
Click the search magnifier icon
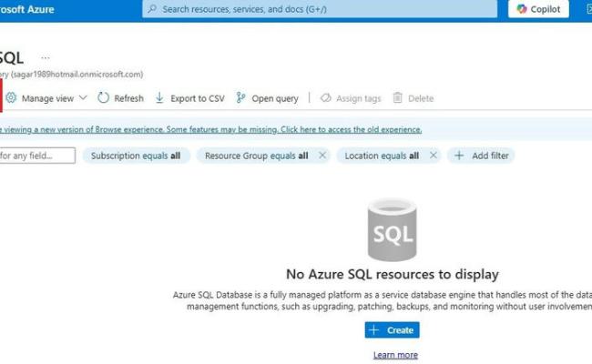[152, 9]
